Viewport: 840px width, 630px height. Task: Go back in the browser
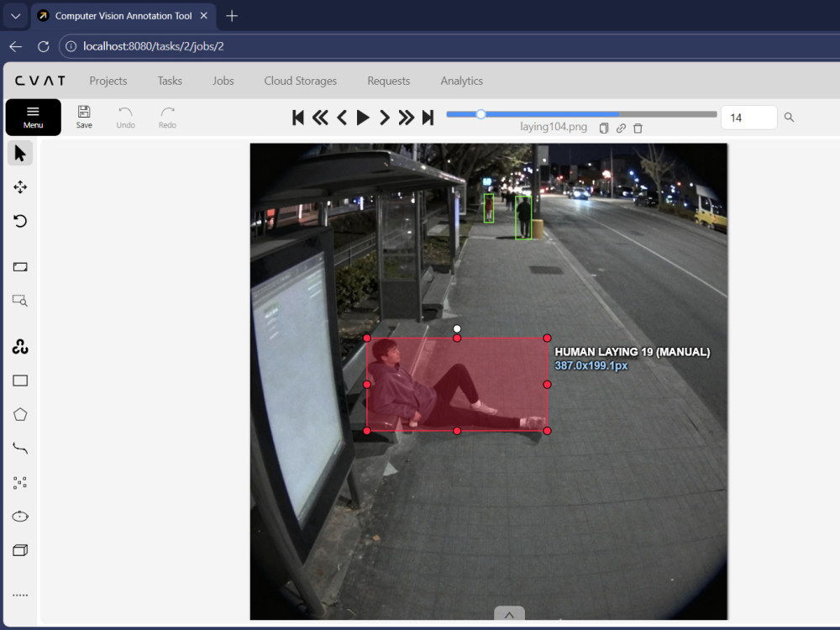click(15, 46)
